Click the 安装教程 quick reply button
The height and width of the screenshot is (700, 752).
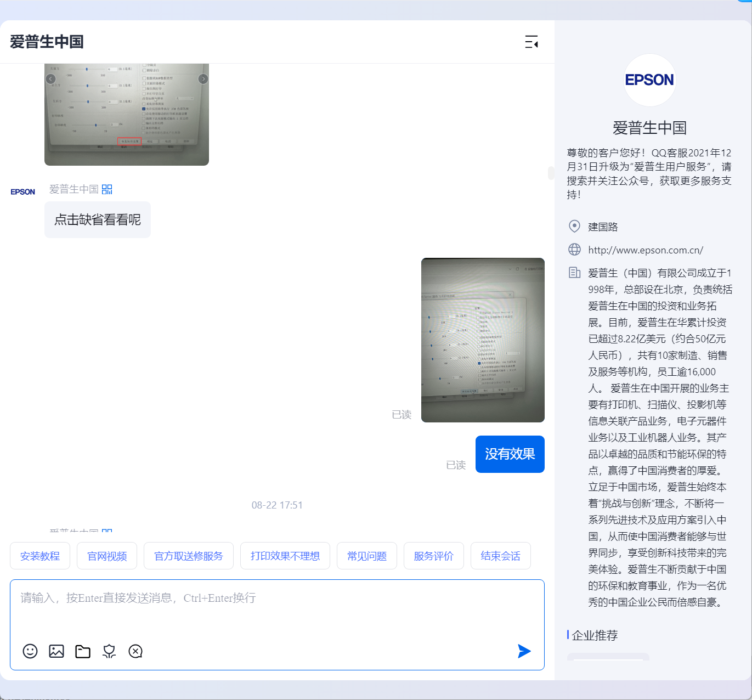[x=40, y=556]
